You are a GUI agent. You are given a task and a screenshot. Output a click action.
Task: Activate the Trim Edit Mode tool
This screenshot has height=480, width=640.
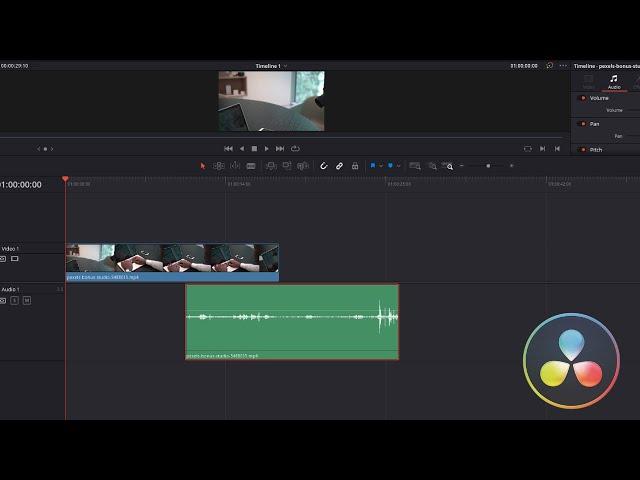click(219, 166)
